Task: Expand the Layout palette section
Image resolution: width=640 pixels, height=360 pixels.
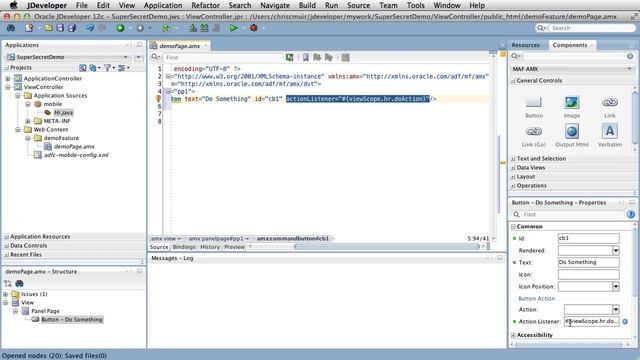Action: click(513, 177)
